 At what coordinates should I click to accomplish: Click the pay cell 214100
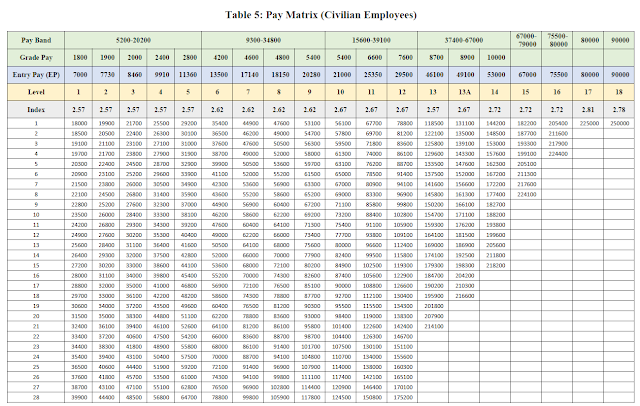pos(434,326)
